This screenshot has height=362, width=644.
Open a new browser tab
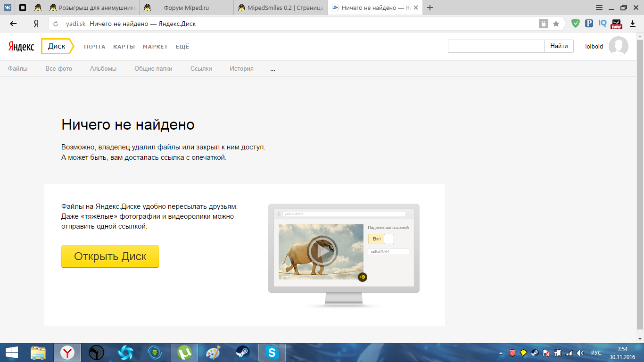tap(429, 8)
